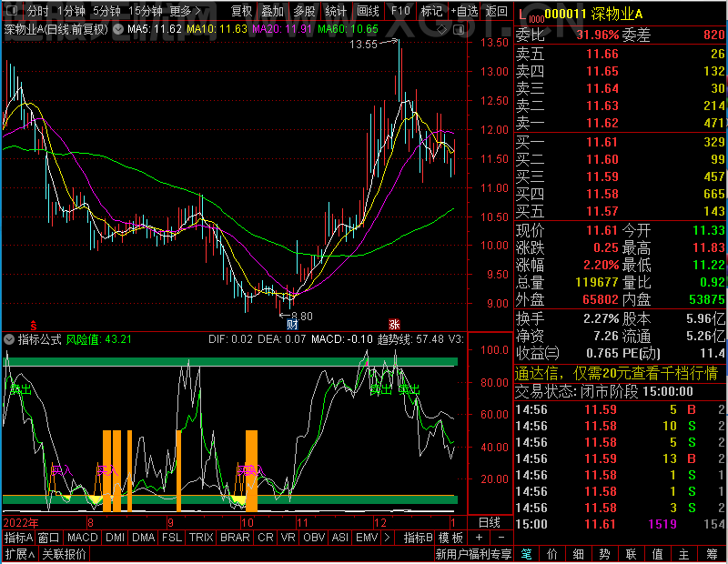
Task: Switch indicator to DMA
Action: pos(143,538)
